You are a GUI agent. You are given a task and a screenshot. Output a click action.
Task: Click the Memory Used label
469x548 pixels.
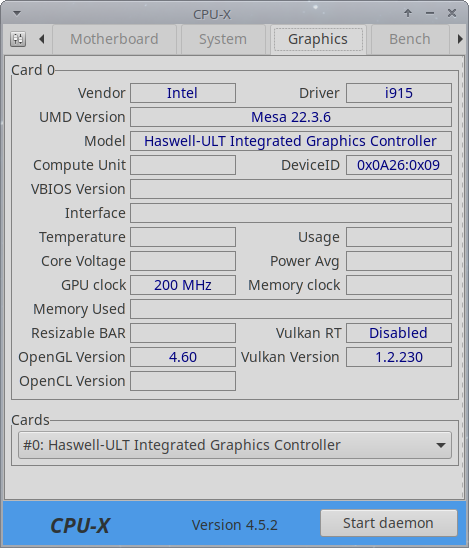tap(79, 309)
